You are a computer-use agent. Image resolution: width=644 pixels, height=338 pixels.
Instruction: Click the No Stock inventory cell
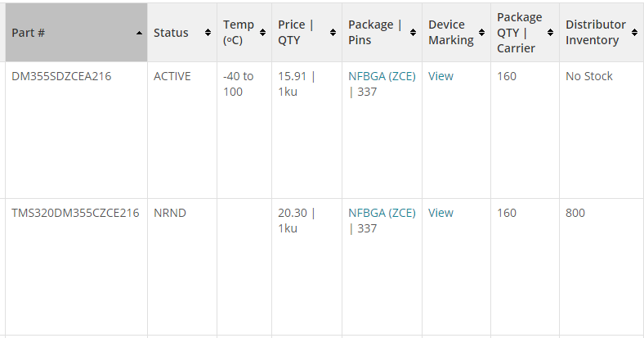pyautogui.click(x=589, y=76)
